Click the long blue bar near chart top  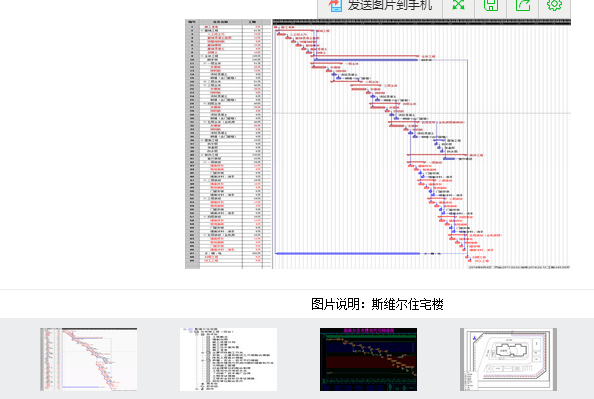point(366,60)
